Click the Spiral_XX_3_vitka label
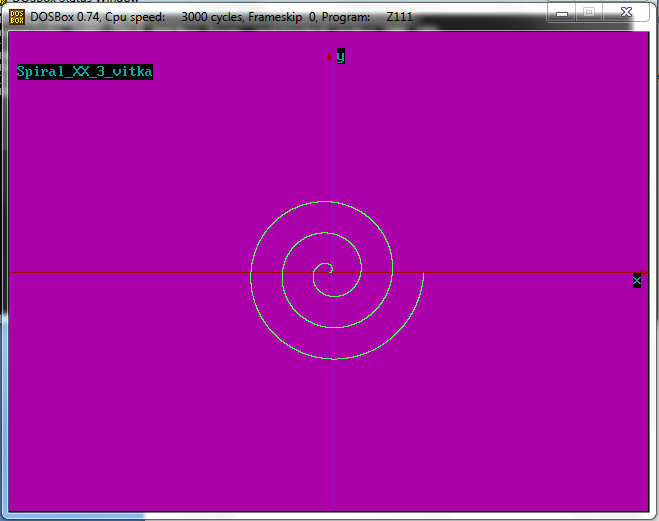The image size is (659, 521). [85, 72]
